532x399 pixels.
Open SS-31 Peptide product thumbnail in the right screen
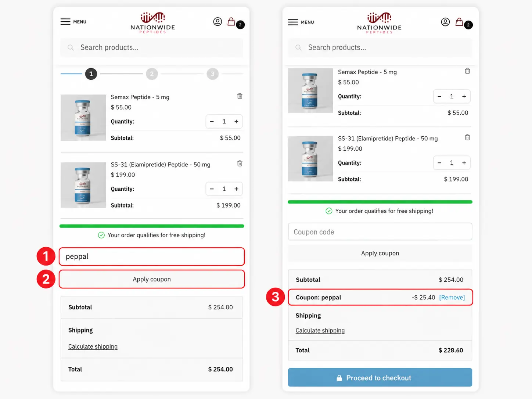(x=310, y=159)
